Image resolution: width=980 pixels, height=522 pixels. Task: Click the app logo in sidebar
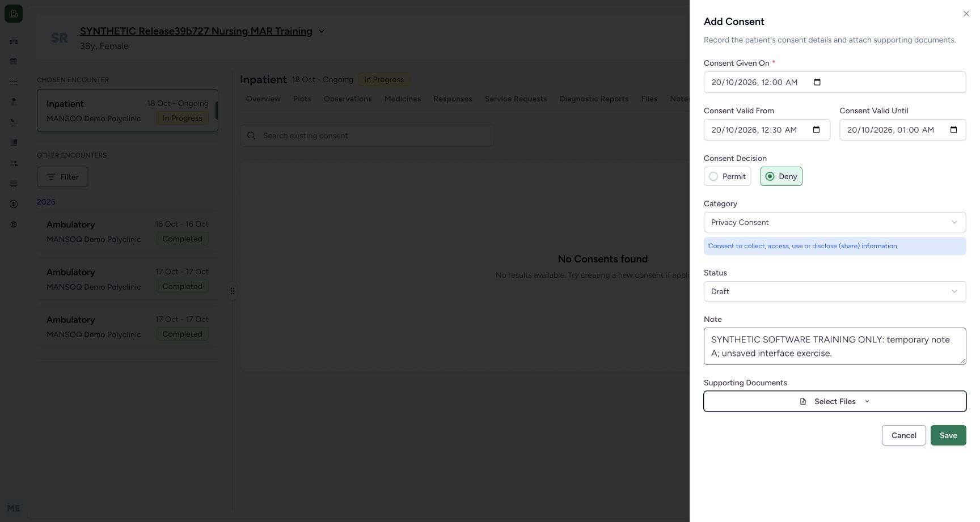(14, 14)
